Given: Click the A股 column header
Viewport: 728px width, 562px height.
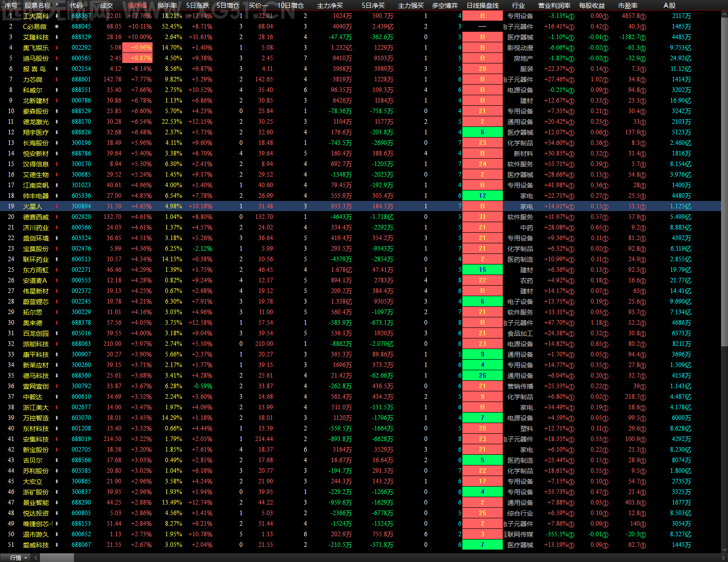Looking at the screenshot, I should tap(670, 6).
